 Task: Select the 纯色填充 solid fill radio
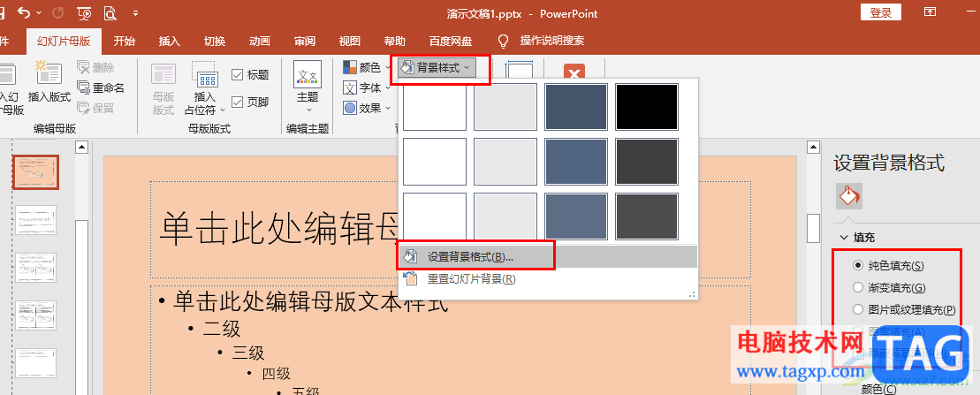[x=857, y=265]
